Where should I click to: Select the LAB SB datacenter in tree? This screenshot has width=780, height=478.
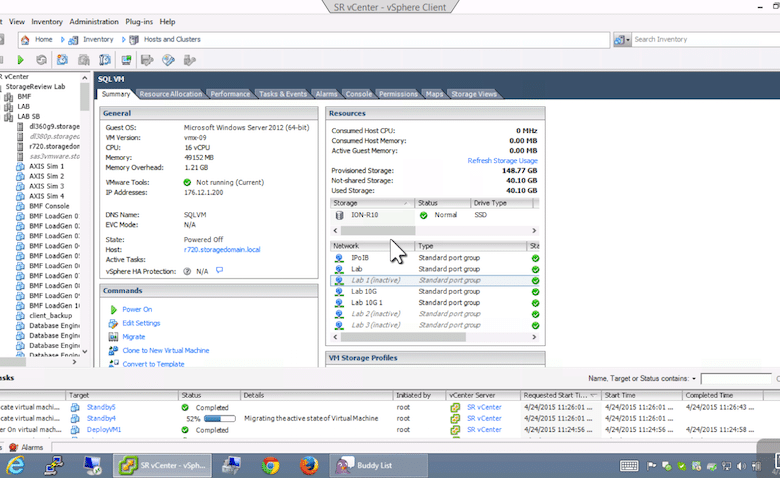28,117
